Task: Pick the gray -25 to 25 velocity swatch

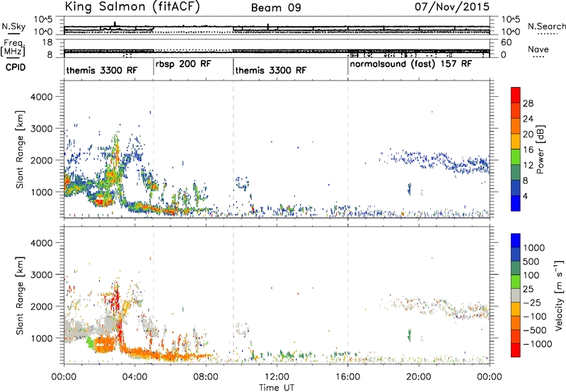Action: tap(516, 295)
